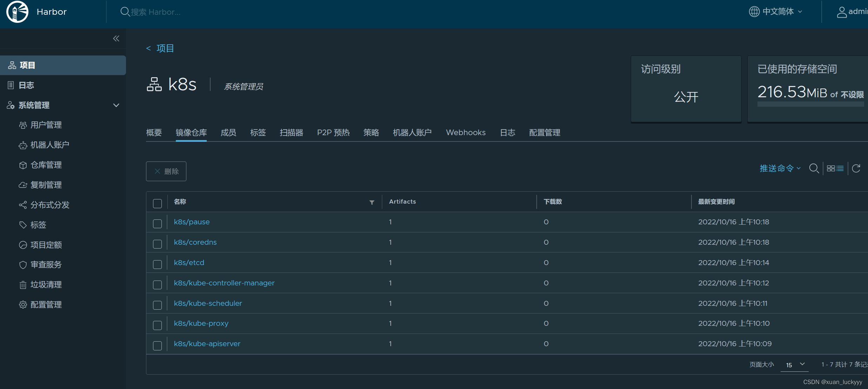This screenshot has width=868, height=389.
Task: Click the 垃圾清理 trash icon
Action: (23, 285)
